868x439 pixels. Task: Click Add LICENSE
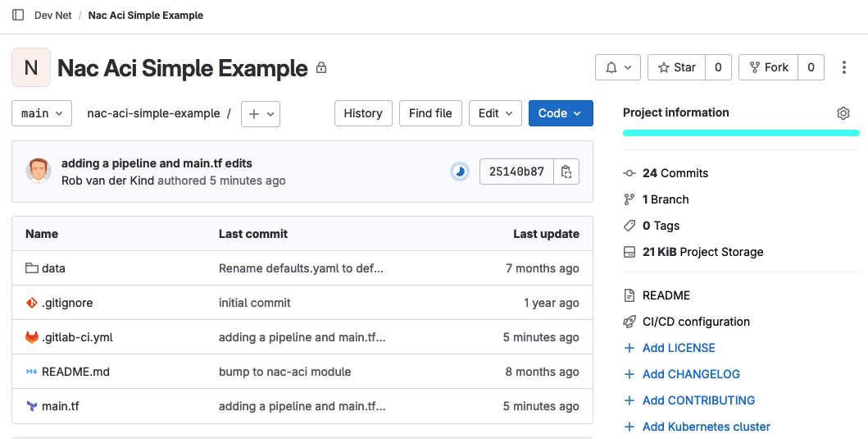[679, 348]
